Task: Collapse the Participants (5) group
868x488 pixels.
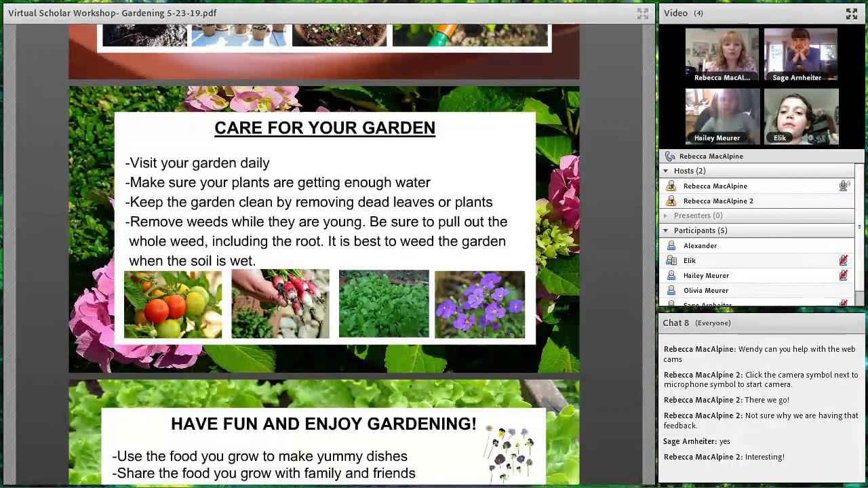Action: click(x=665, y=230)
